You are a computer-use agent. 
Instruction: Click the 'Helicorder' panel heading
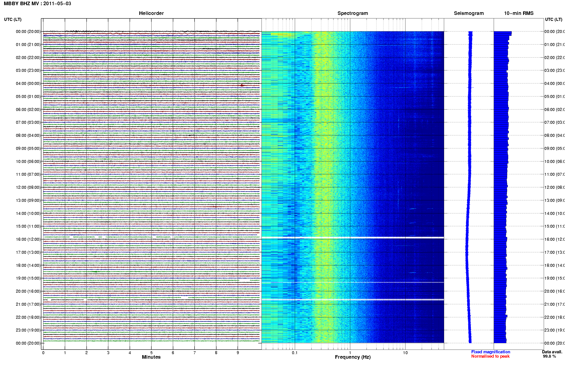[x=151, y=13]
